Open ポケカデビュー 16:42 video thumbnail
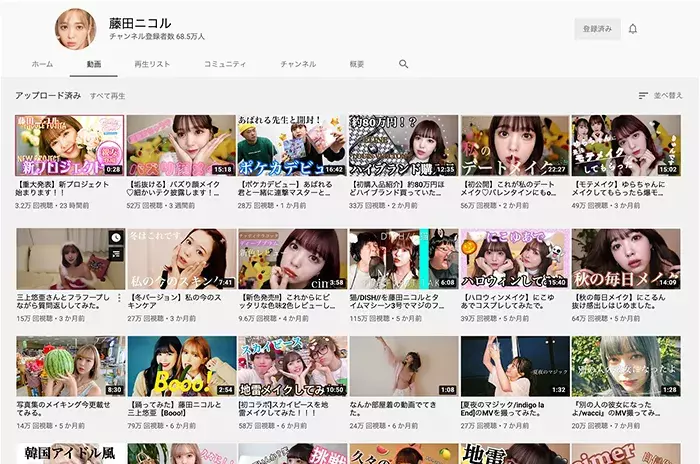 [292, 146]
